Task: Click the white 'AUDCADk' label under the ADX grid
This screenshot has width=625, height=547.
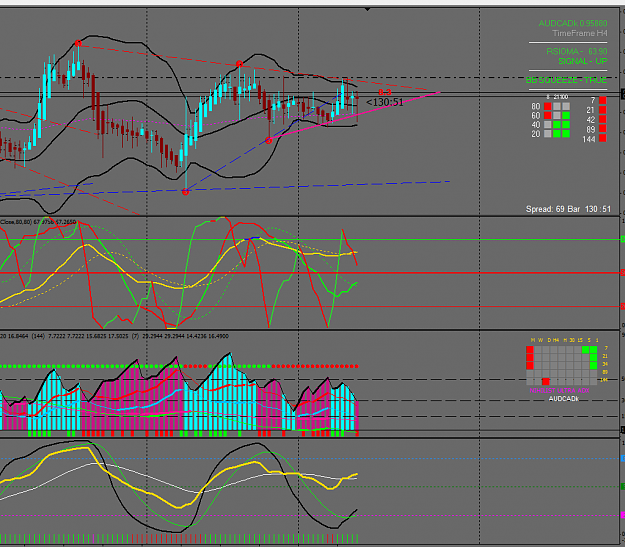Action: 564,399
